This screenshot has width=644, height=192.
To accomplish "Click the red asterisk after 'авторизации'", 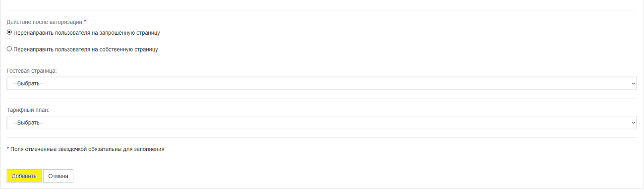I will click(x=85, y=22).
